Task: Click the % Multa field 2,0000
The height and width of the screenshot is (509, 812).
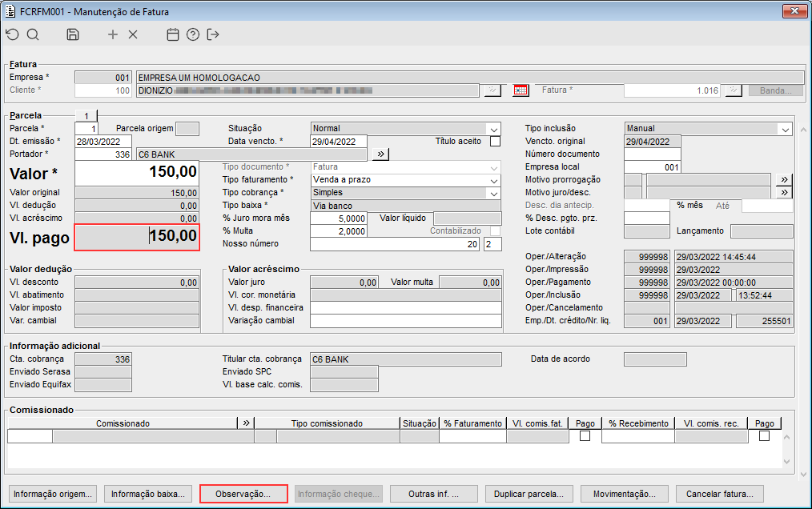Action: point(339,231)
